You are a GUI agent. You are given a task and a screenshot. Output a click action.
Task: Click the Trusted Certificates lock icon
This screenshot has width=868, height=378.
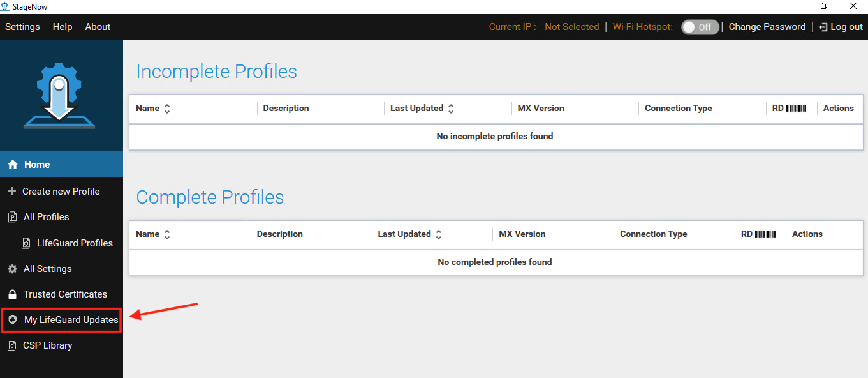click(11, 294)
